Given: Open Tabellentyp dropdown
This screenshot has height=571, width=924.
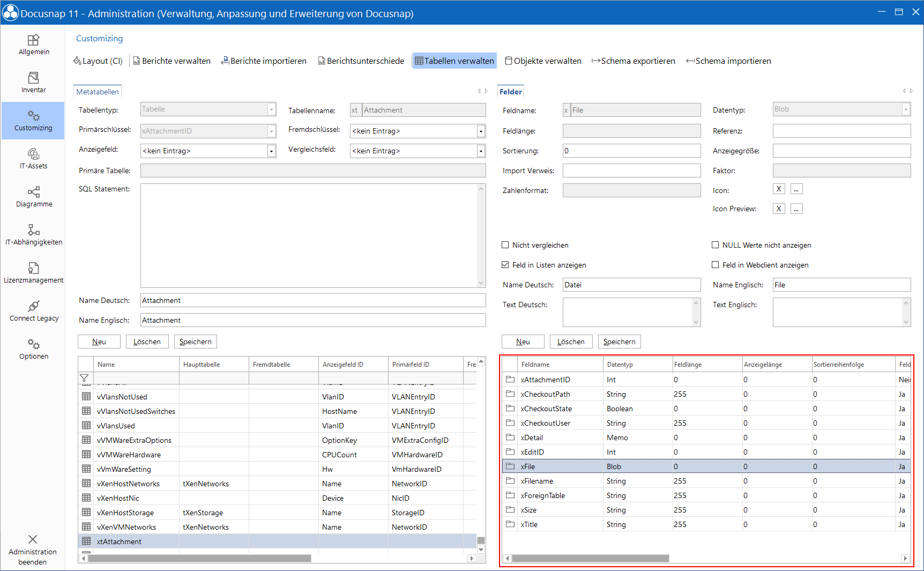Looking at the screenshot, I should pyautogui.click(x=271, y=109).
